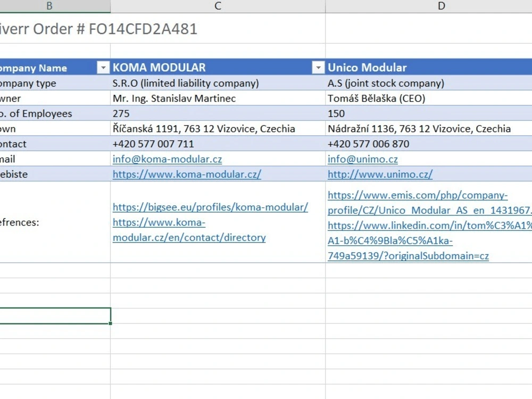This screenshot has height=399, width=532.
Task: Select column D header
Action: click(441, 6)
